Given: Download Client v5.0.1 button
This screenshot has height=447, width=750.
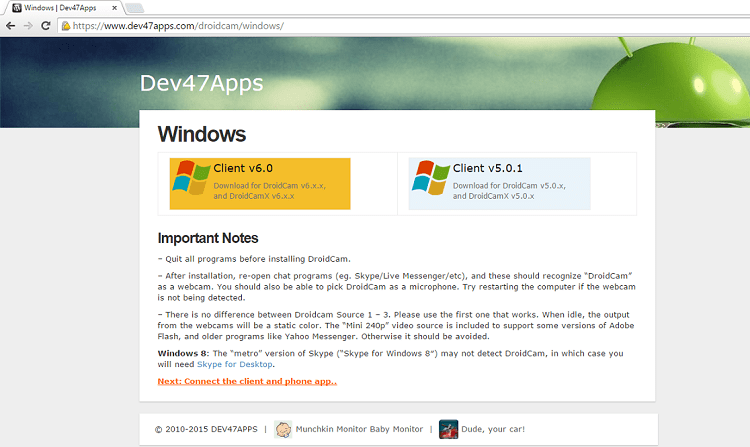Looking at the screenshot, I should [x=499, y=184].
